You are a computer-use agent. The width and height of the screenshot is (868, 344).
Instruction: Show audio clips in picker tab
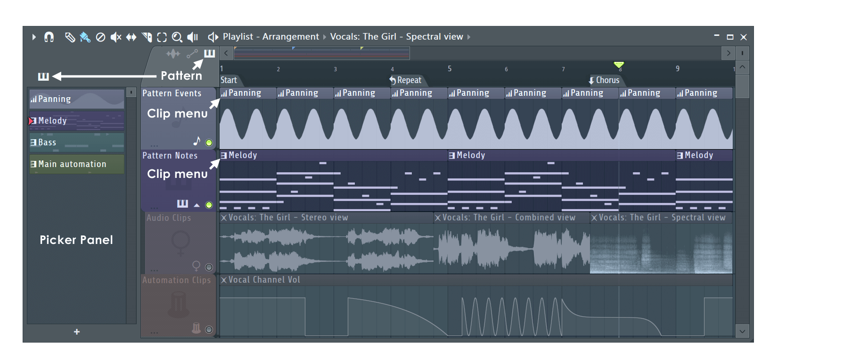pos(173,54)
